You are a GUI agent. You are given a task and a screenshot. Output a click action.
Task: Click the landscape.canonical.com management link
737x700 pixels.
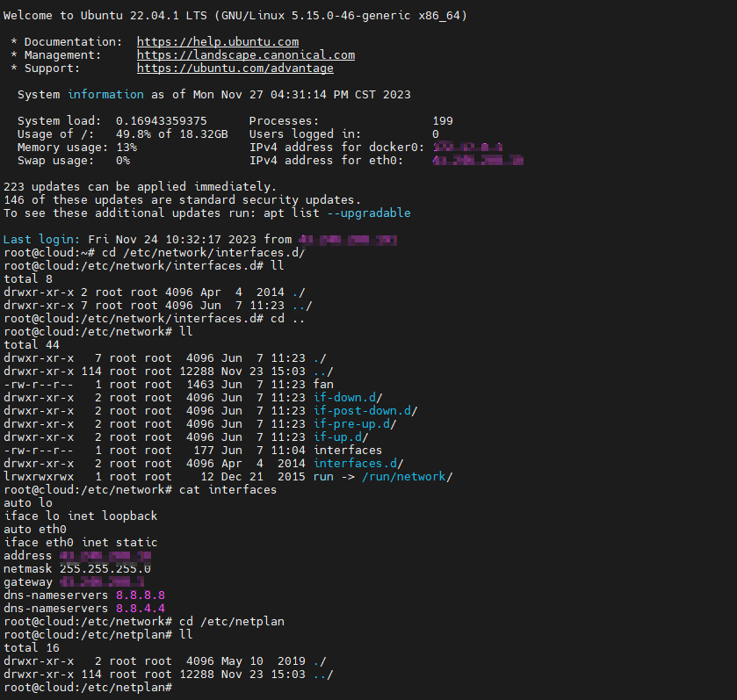[246, 54]
